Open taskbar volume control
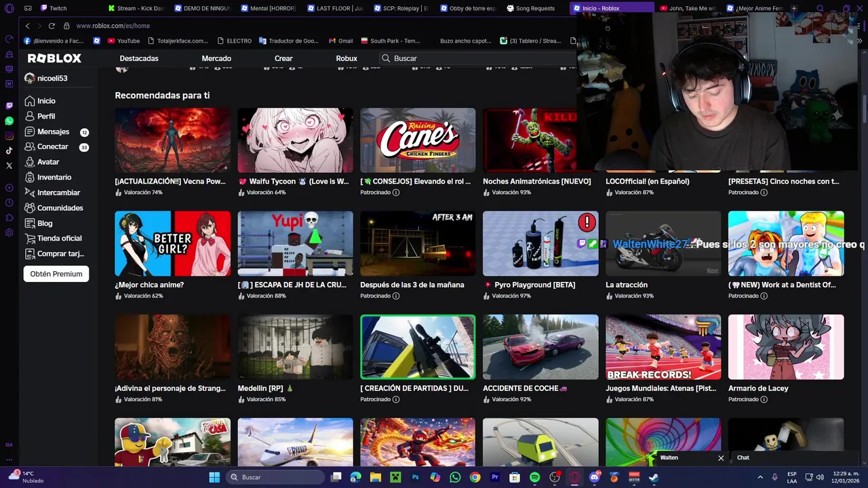 [820, 477]
